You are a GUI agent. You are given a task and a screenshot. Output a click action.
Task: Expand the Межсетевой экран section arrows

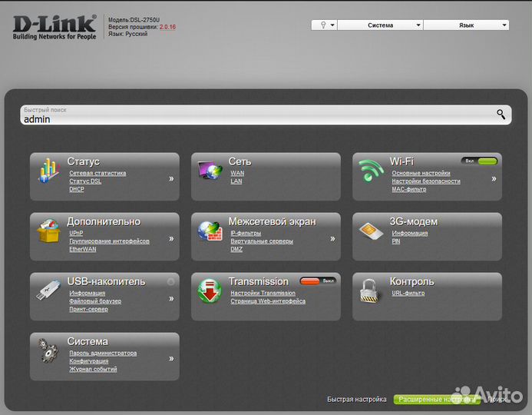[x=332, y=239]
